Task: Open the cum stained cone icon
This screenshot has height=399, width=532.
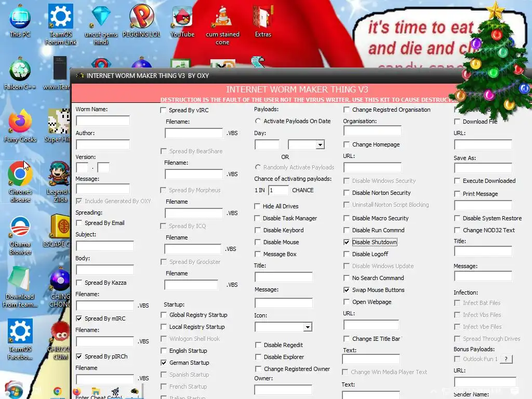Action: [222, 24]
